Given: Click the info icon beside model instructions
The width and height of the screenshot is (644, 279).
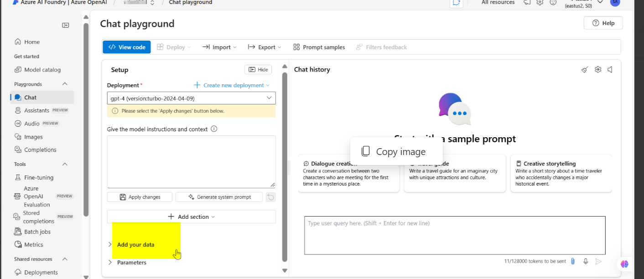Looking at the screenshot, I should (214, 129).
